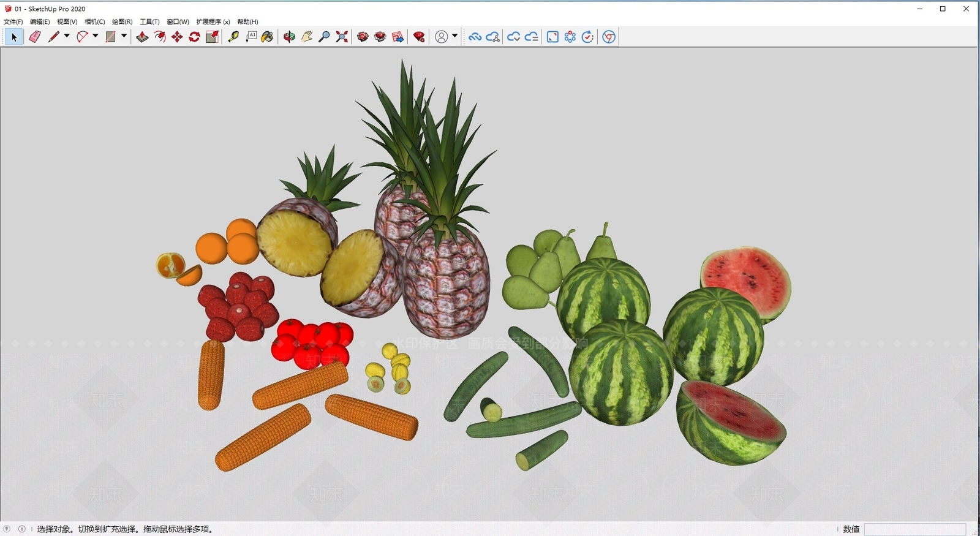Screen dimensions: 980x536
Task: Choose the Eraser tool
Action: [x=35, y=37]
